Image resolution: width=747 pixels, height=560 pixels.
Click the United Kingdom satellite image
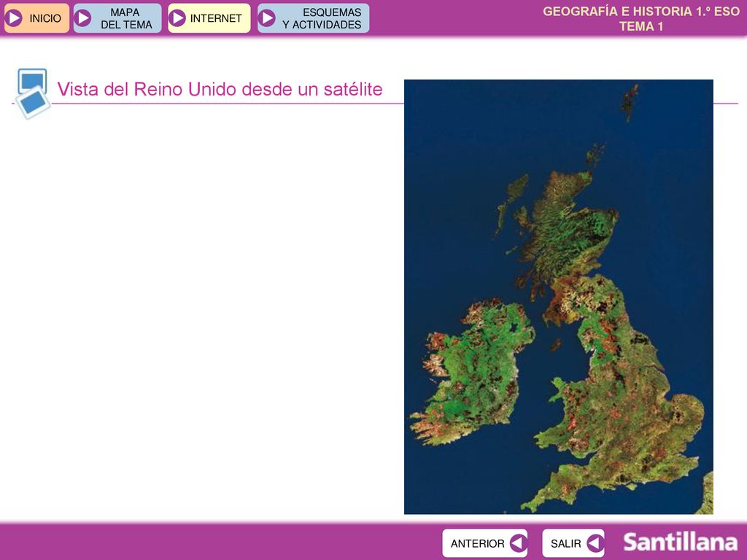[x=558, y=297]
